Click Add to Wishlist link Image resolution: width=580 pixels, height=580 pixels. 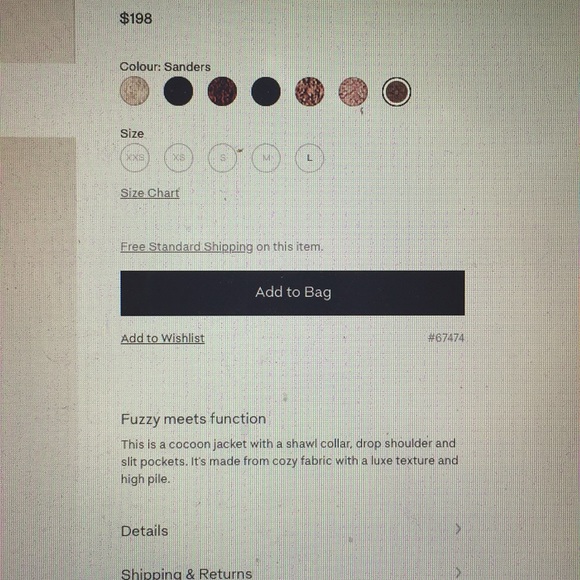[x=163, y=338]
